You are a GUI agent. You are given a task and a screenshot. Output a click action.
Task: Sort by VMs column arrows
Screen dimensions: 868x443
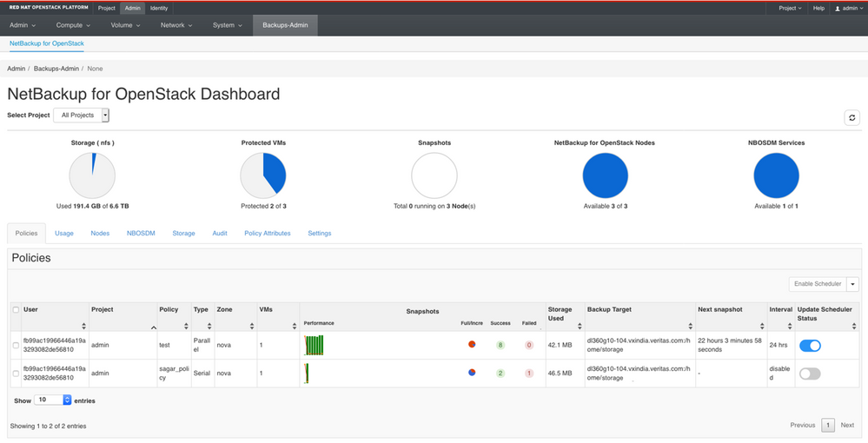[x=295, y=326]
